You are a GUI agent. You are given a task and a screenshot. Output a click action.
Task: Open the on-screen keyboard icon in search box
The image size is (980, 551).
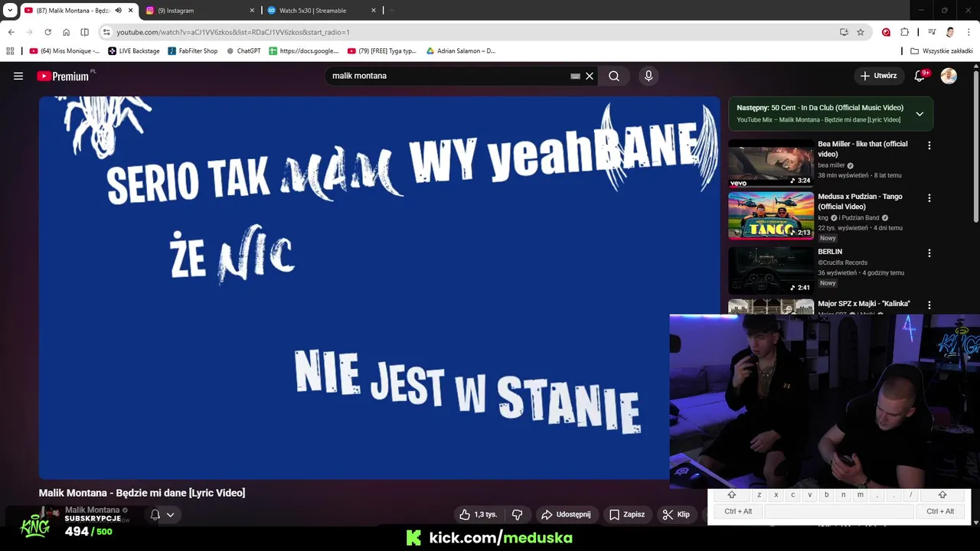[575, 76]
